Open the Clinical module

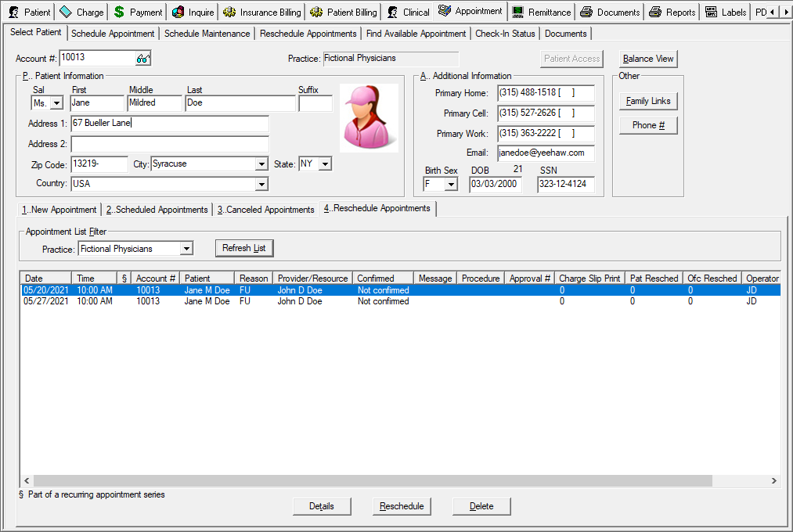tap(408, 12)
